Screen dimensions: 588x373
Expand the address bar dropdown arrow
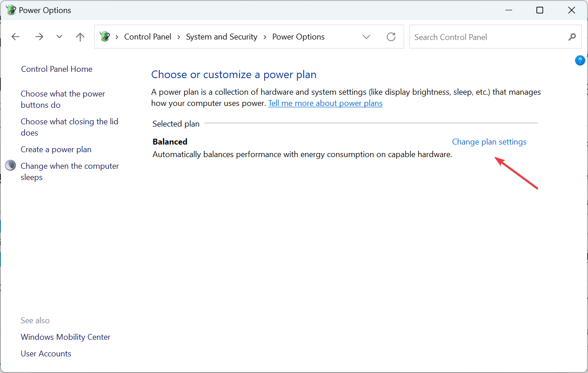[366, 36]
